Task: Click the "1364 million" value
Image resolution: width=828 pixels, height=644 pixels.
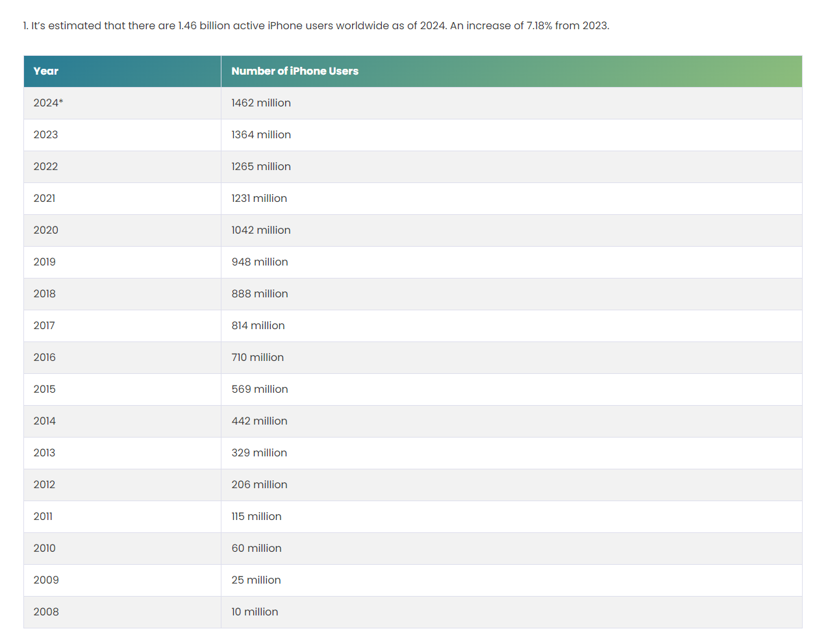Action: (261, 135)
